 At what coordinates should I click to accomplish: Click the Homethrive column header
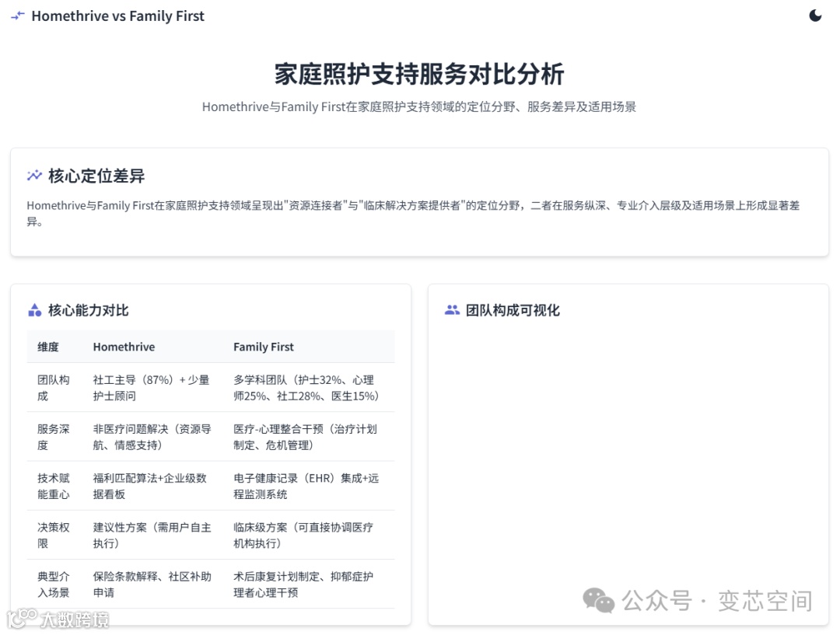pos(124,347)
